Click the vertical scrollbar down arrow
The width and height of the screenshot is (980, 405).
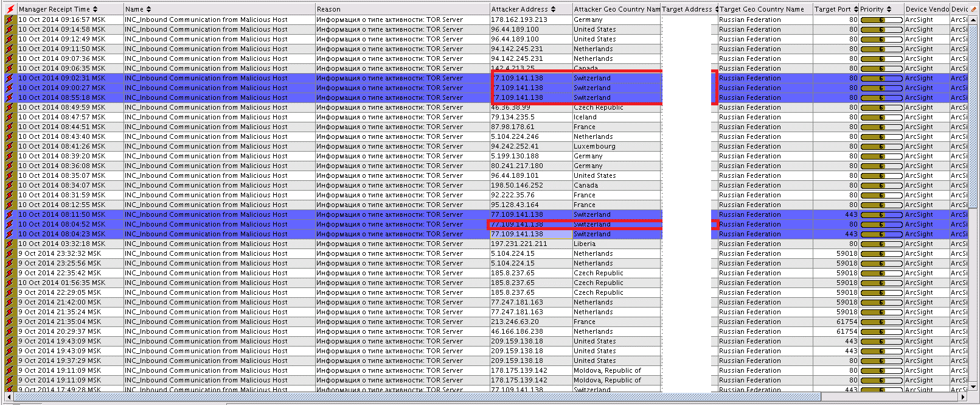(x=974, y=386)
